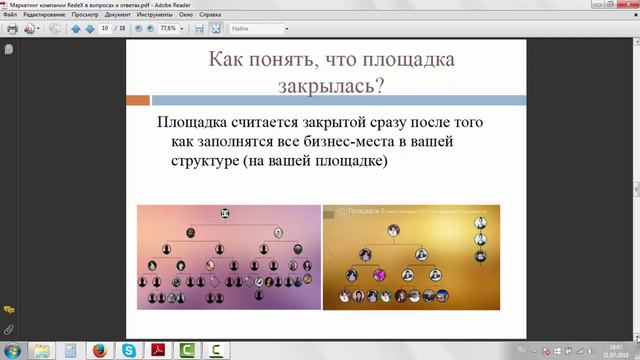Click the vertical scrollbar on right edge
This screenshot has height=360, width=640.
[636, 189]
